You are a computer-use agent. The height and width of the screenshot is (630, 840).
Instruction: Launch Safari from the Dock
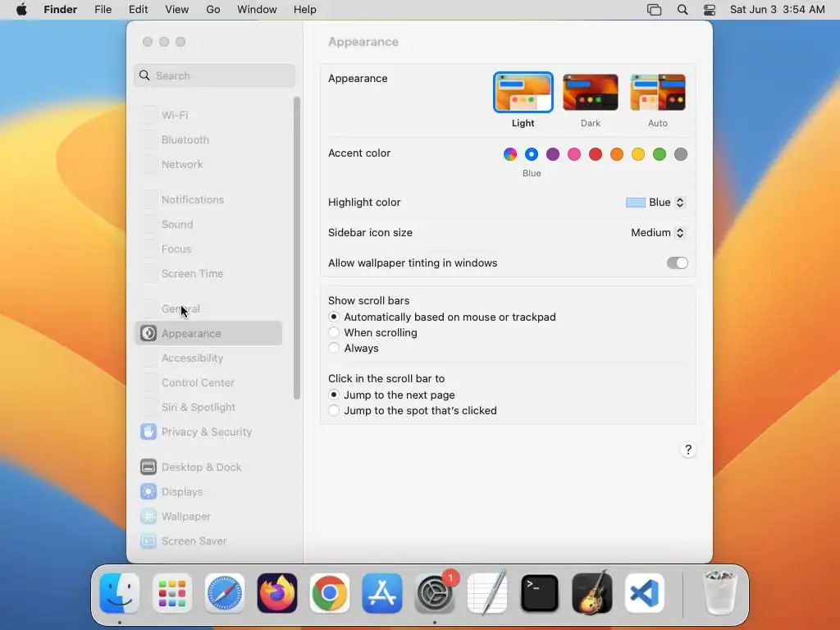[225, 593]
